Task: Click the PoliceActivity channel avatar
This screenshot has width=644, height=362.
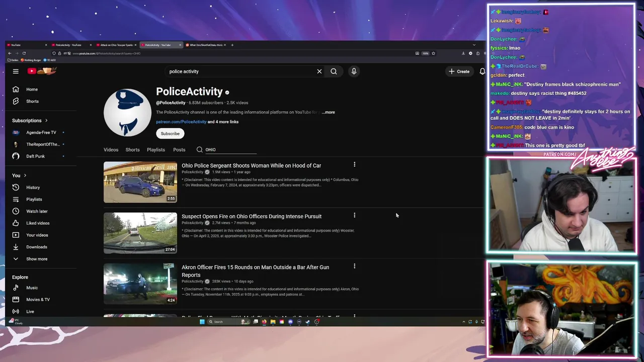Action: point(127,113)
